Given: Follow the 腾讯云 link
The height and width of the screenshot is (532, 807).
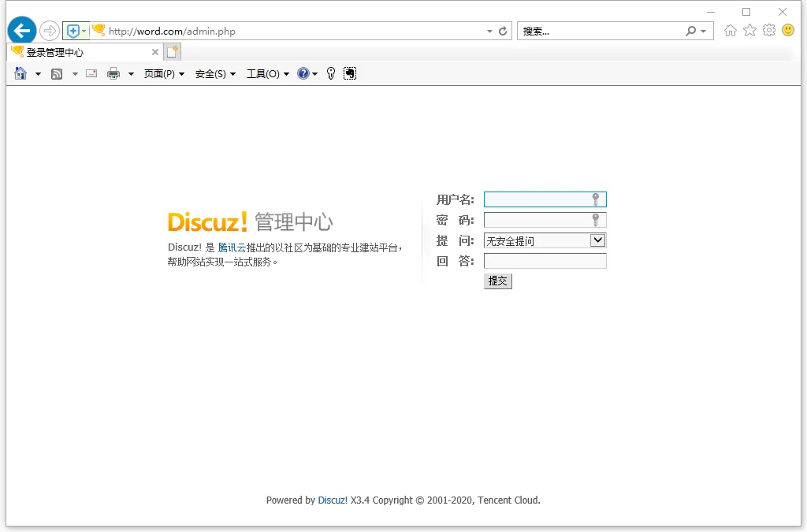Looking at the screenshot, I should tap(232, 247).
